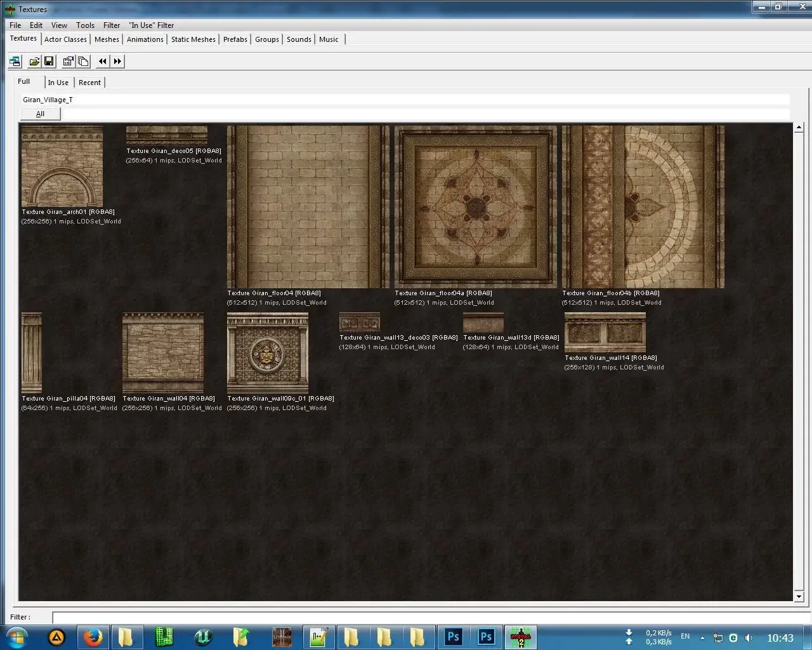Select the In Use tab

point(58,83)
